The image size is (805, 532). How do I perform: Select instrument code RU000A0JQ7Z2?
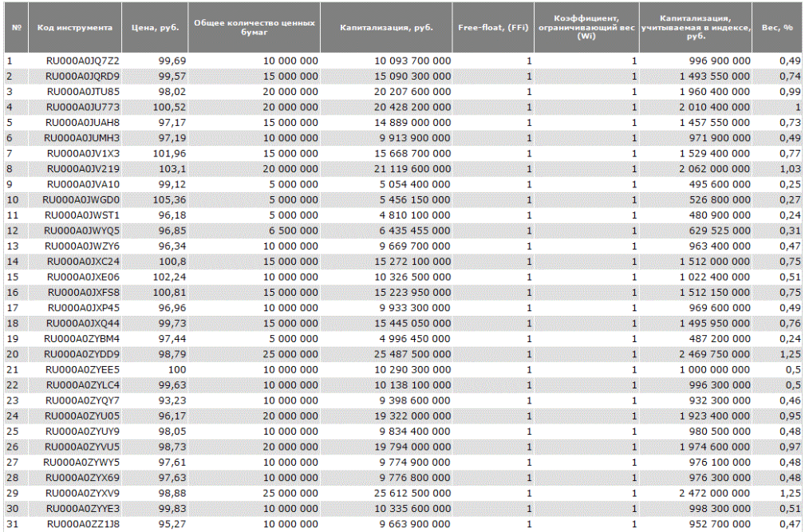[x=82, y=61]
